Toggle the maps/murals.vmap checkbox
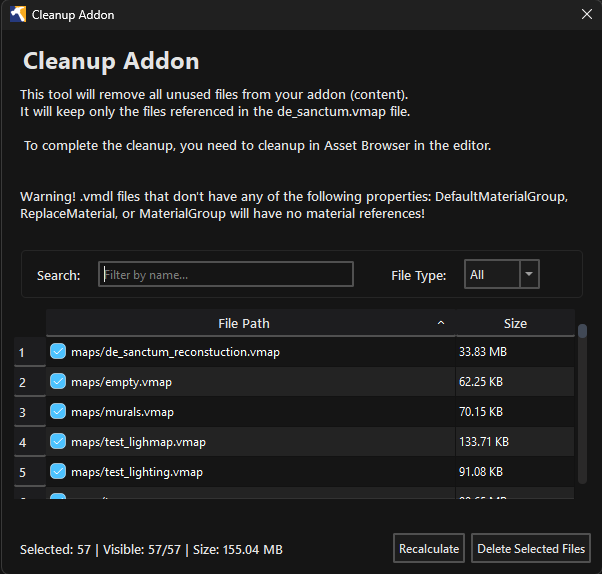Image resolution: width=602 pixels, height=574 pixels. point(58,411)
